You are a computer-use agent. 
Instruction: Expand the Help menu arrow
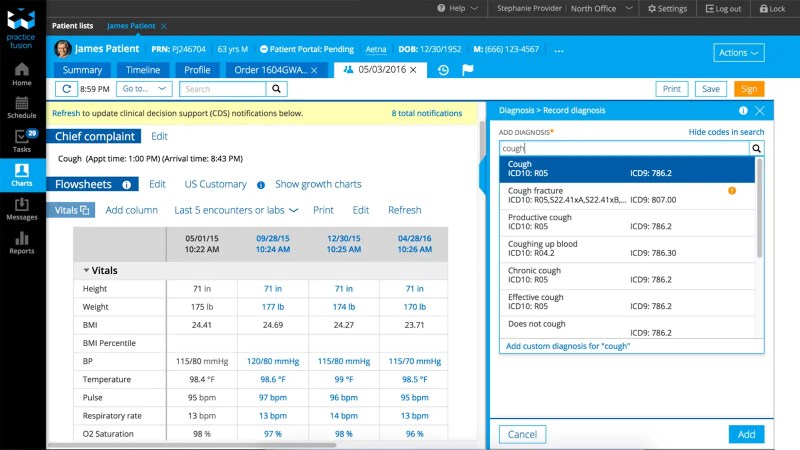click(474, 8)
